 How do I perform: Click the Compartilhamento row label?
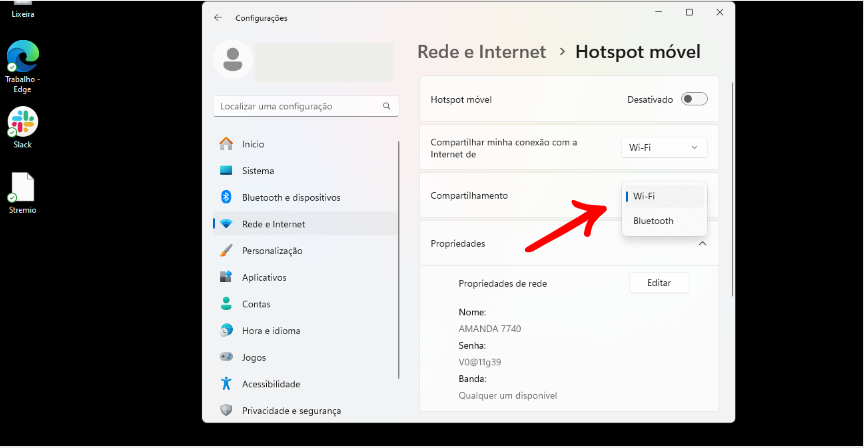469,196
